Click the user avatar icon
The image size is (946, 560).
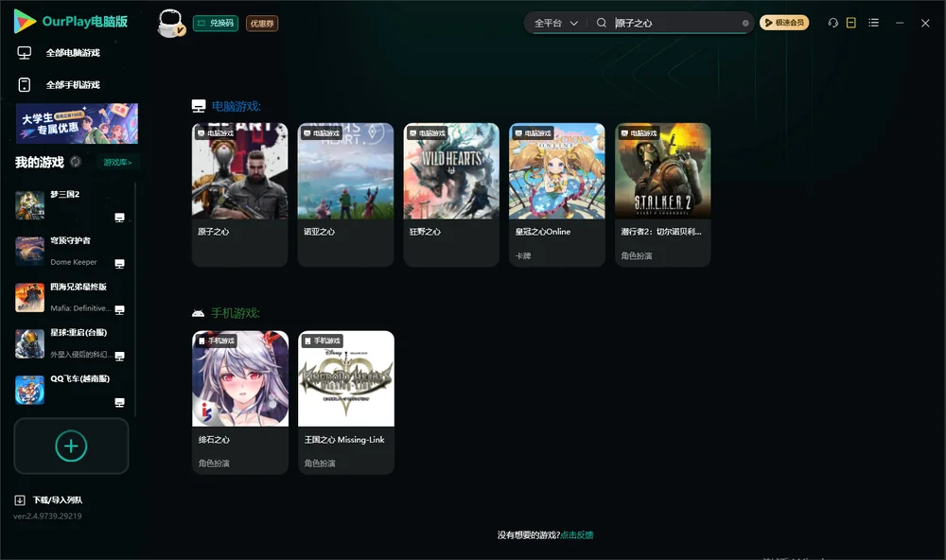point(170,24)
